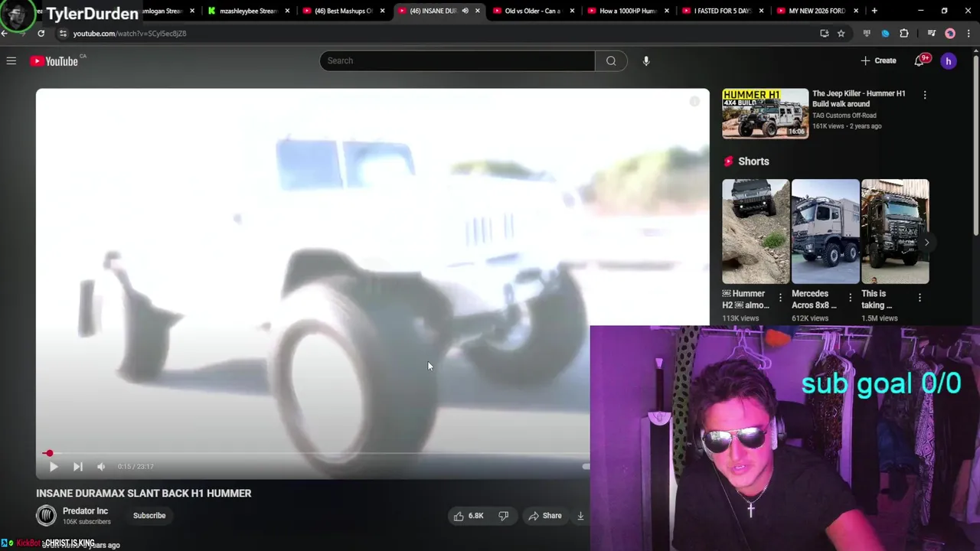Open more options for Hummer H2 short
Screen dimensions: 980x551
pyautogui.click(x=780, y=298)
